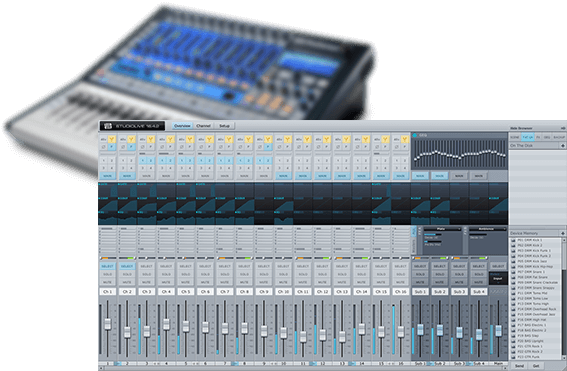
Task: Open the Ambience effect type dropdown
Action: pyautogui.click(x=488, y=229)
